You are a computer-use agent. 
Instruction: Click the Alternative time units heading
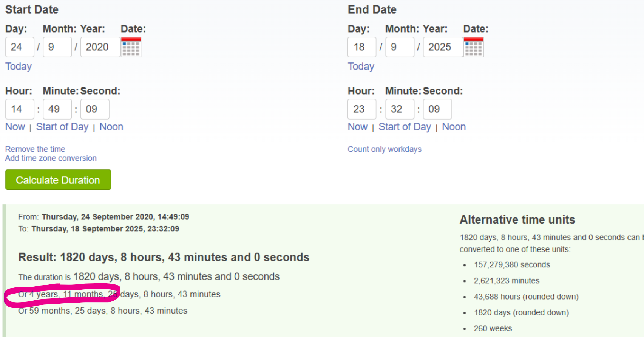point(517,220)
